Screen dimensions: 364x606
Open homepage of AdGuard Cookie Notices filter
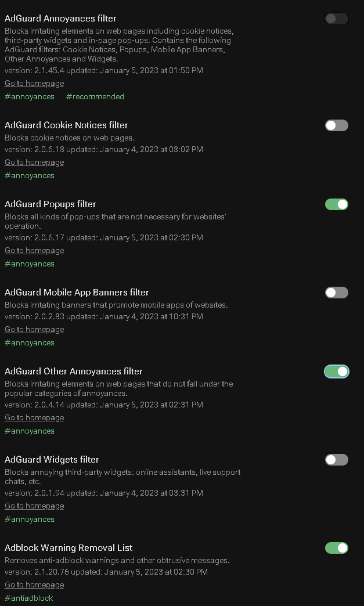click(34, 162)
